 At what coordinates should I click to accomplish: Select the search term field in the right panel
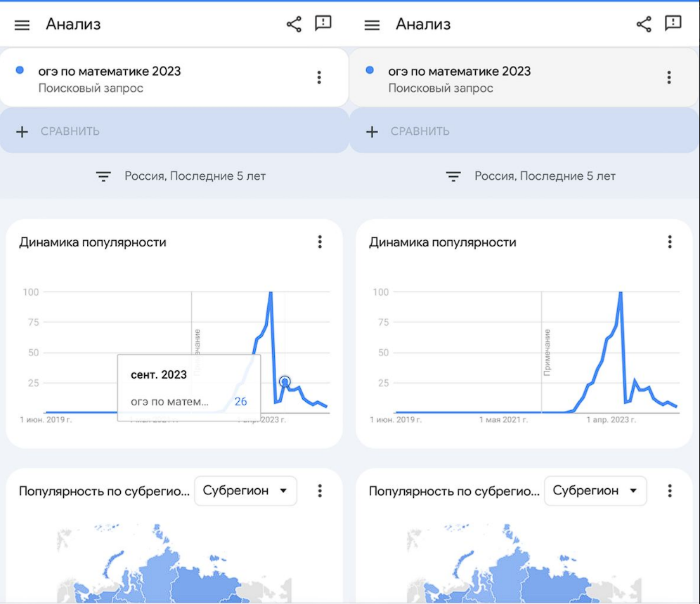coord(478,78)
